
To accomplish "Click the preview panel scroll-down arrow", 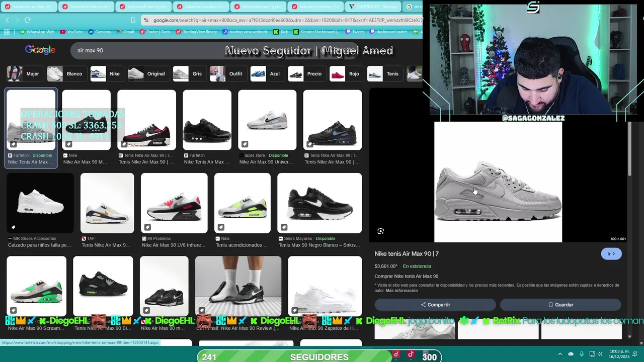I will click(629, 337).
